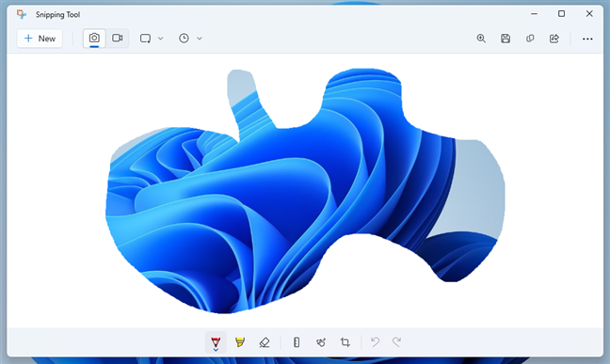Toggle the Ruler tool
This screenshot has height=364, width=610.
297,342
